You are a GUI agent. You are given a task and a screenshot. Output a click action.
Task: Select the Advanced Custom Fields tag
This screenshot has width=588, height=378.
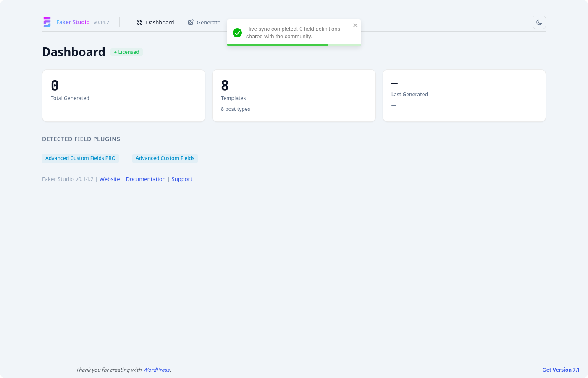pos(165,158)
